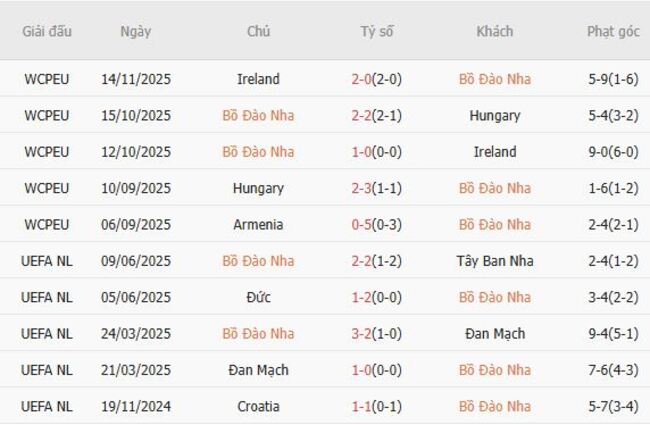
Task: Click the 9-0 corner stat for Ireland match
Action: pos(613,152)
